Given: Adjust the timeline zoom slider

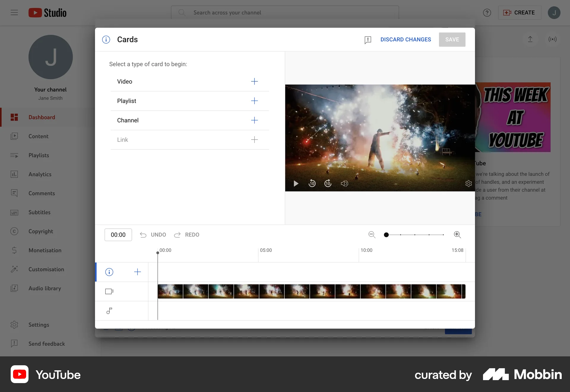Looking at the screenshot, I should [387, 235].
